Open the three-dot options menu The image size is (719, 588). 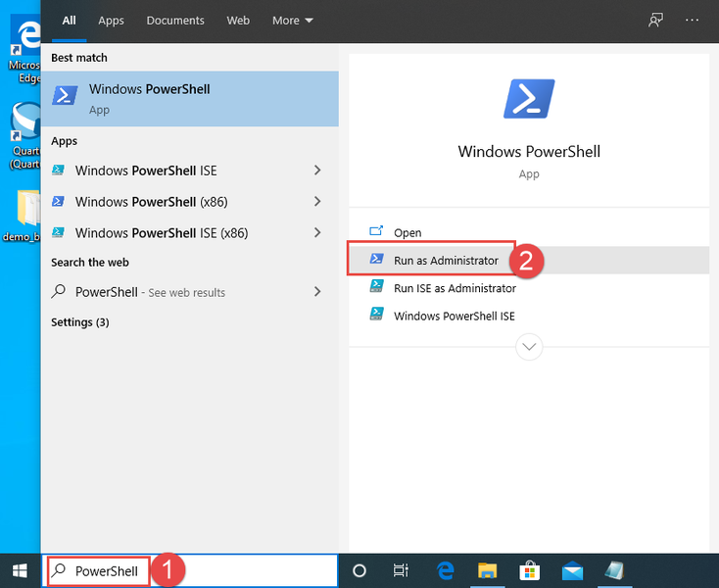coord(692,20)
